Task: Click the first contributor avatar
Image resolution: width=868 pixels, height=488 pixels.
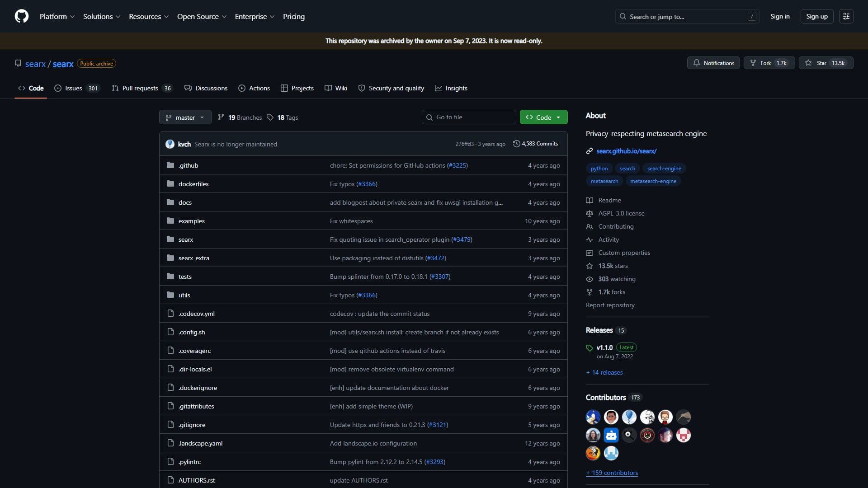Action: pyautogui.click(x=593, y=417)
